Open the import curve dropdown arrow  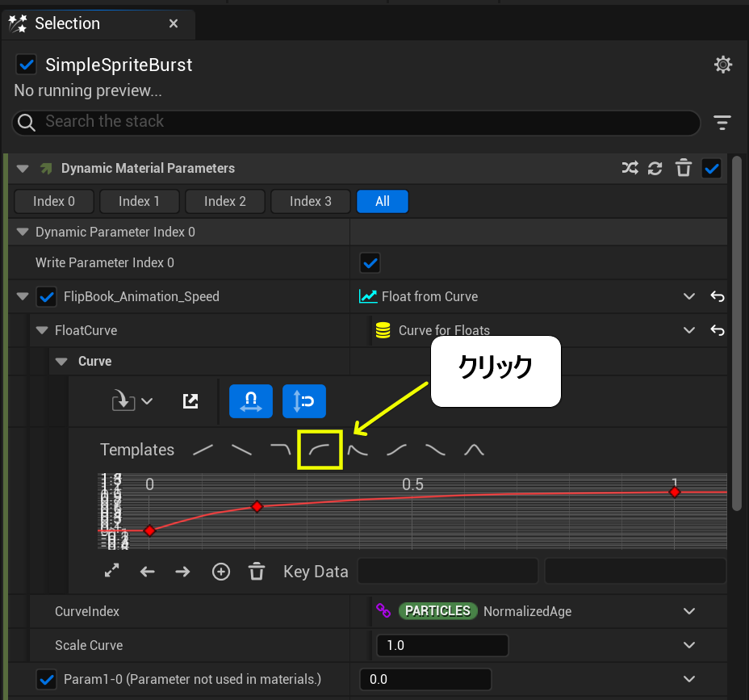[x=147, y=401]
